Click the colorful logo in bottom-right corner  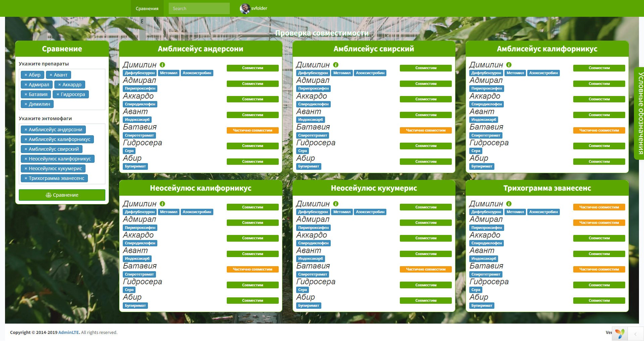pos(620,333)
